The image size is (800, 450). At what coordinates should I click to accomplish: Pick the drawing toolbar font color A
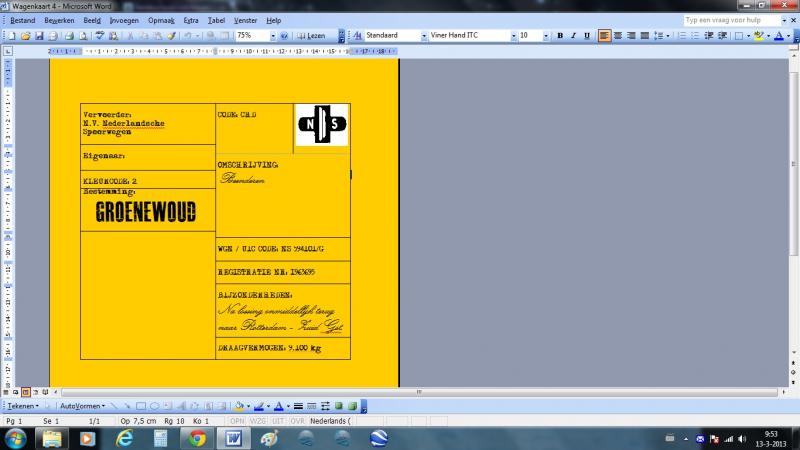[x=279, y=406]
